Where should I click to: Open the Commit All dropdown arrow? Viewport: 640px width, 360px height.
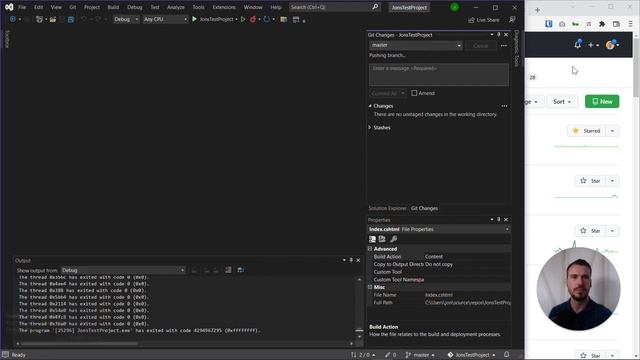[x=403, y=93]
